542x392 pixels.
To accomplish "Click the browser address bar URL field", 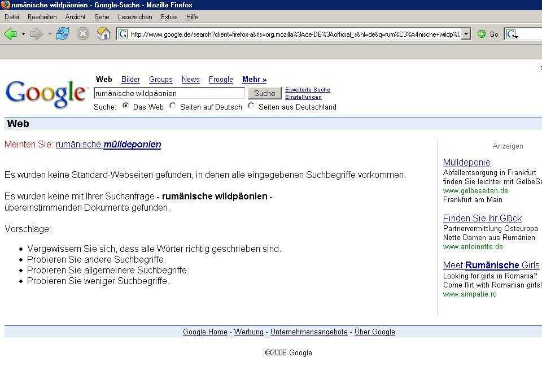I will coord(295,34).
